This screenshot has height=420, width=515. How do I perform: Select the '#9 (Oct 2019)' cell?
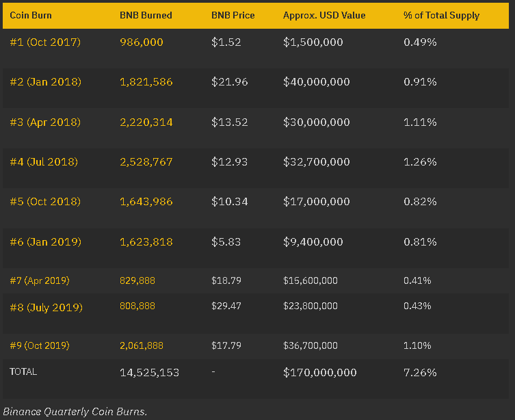[40, 346]
